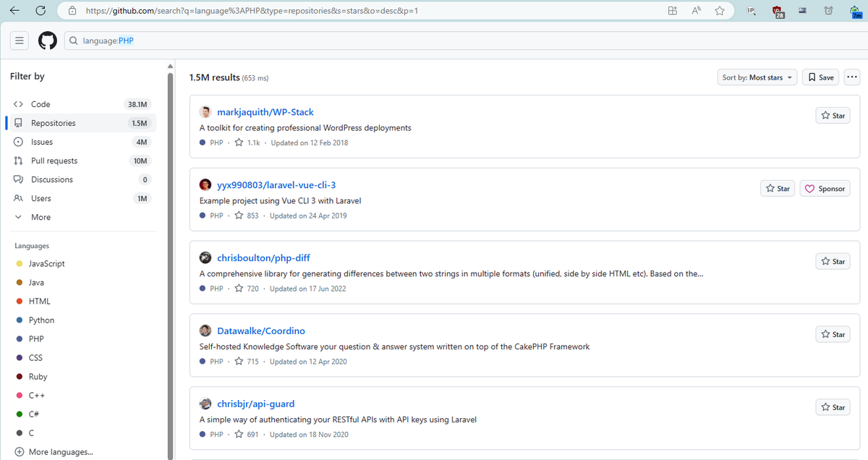868x460 pixels.
Task: Click the Datawalke avatar image
Action: [205, 331]
